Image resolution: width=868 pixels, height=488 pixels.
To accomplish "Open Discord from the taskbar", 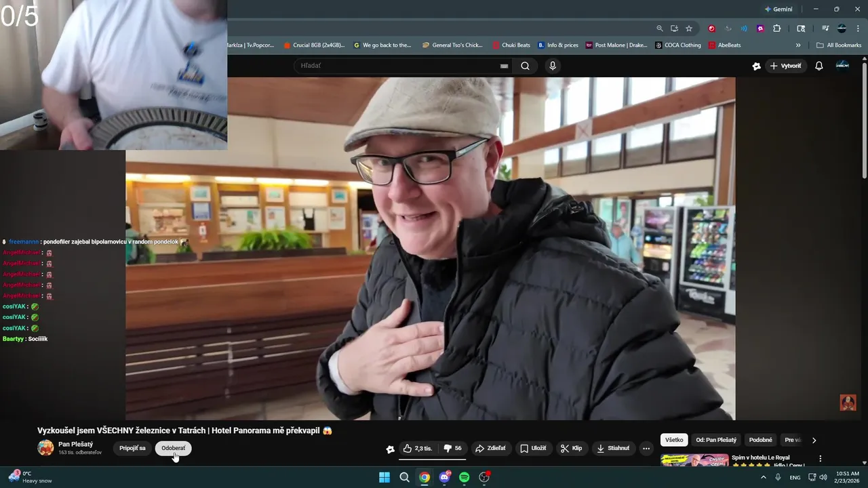I will pos(445,477).
